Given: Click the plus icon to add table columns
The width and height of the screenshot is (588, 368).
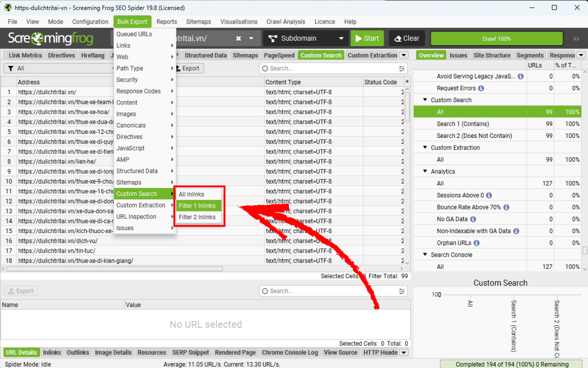Looking at the screenshot, I should pos(407,82).
